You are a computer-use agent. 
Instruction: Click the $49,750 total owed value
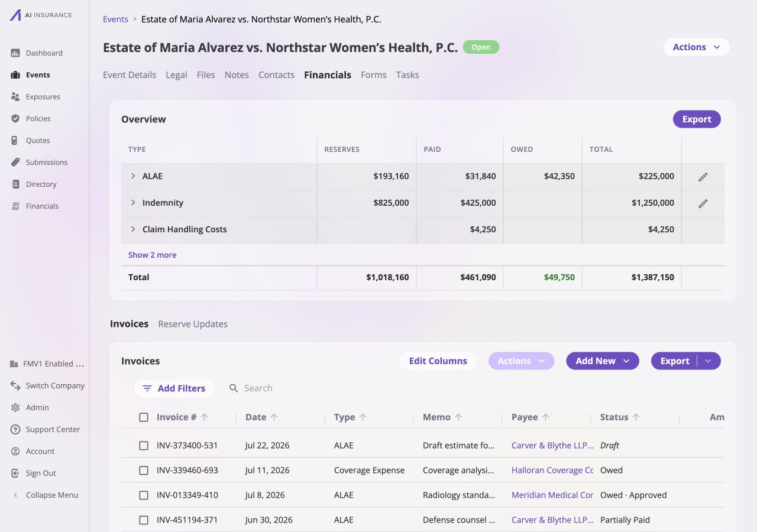coord(559,277)
